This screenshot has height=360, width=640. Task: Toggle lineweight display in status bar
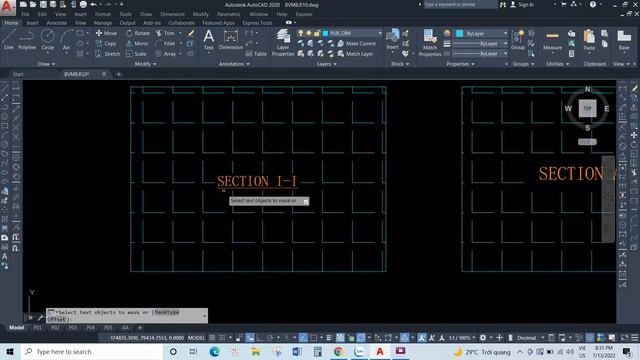click(x=329, y=338)
